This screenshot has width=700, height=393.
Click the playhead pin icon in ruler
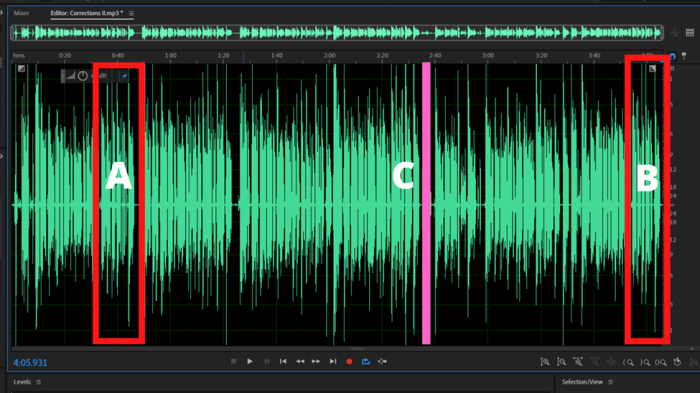click(x=684, y=56)
